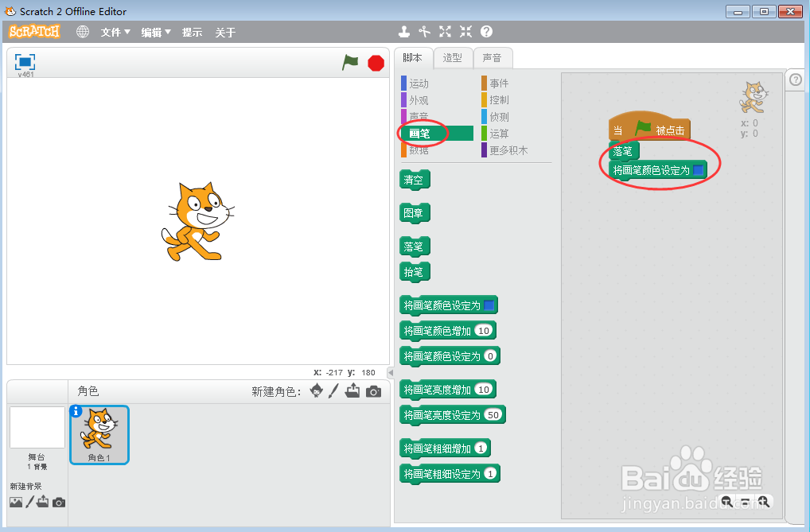Viewport: 810px width, 532px height.
Task: Open the 编辑 menu
Action: point(156,33)
